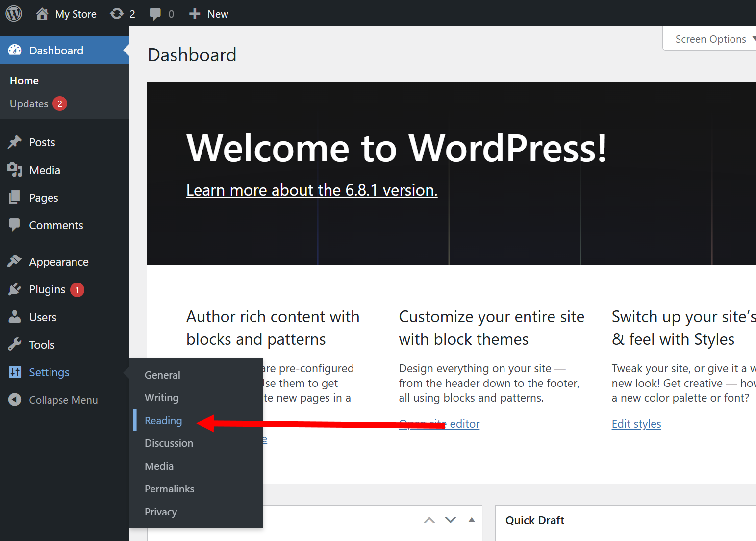Click the Settings sliders icon
This screenshot has height=541, width=756.
pos(15,372)
